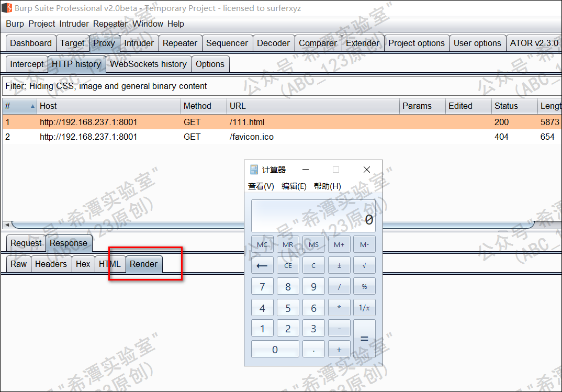Click the calculator square root key
The width and height of the screenshot is (562, 392).
pos(365,266)
